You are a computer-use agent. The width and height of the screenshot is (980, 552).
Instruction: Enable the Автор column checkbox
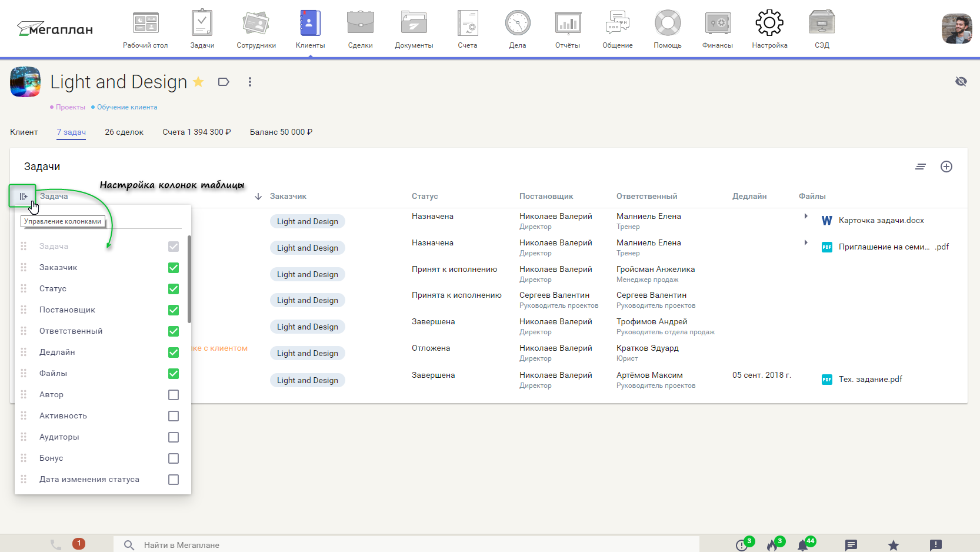click(174, 395)
